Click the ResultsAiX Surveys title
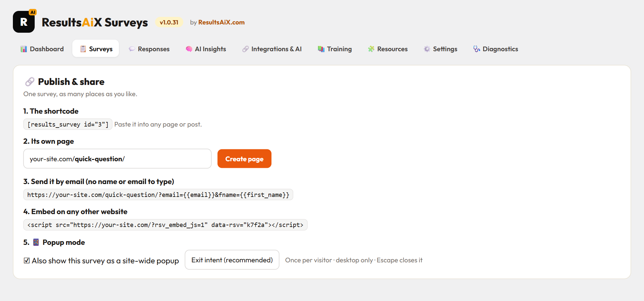 95,22
